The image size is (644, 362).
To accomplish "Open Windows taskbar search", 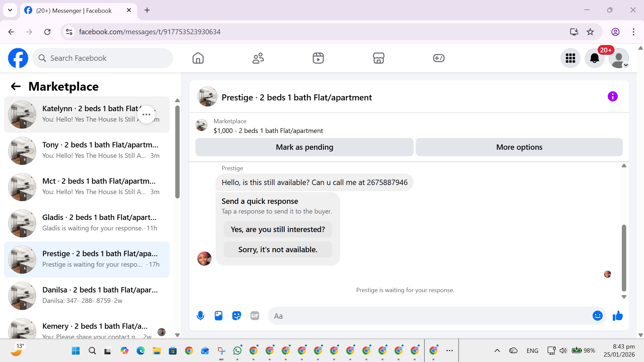I will click(92, 351).
